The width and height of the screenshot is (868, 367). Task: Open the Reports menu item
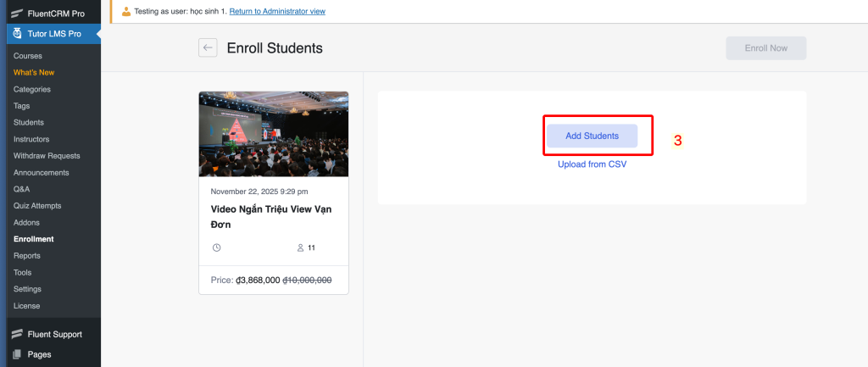(x=27, y=255)
